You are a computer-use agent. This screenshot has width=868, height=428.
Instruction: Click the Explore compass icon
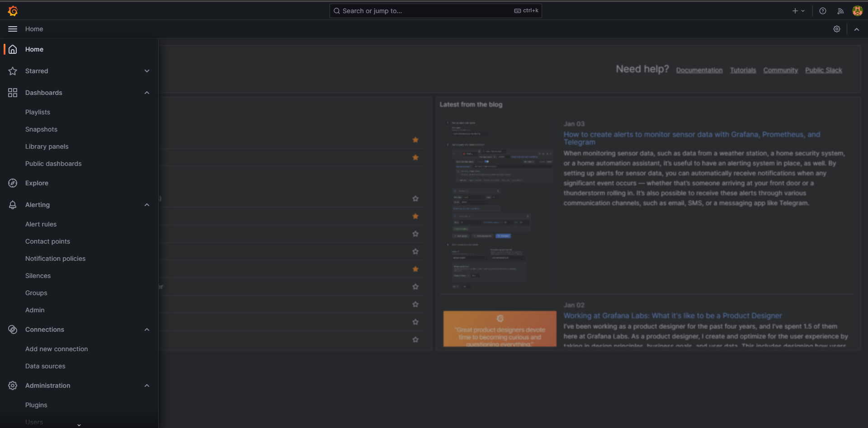coord(13,183)
